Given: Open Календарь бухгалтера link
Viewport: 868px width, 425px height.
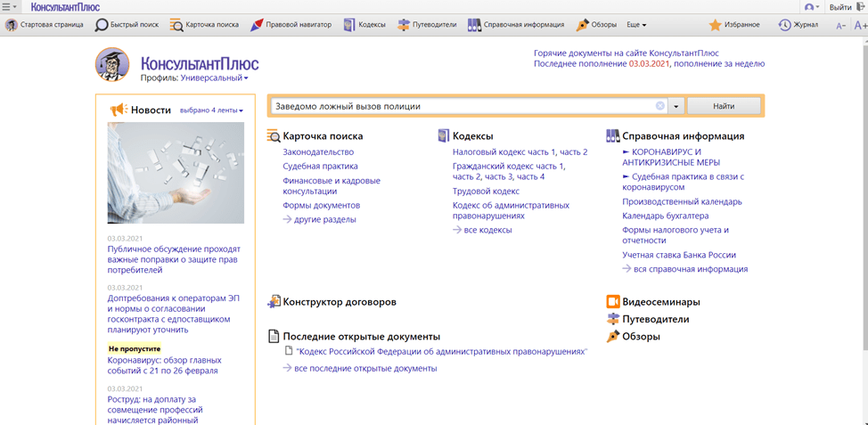Looking at the screenshot, I should point(666,216).
